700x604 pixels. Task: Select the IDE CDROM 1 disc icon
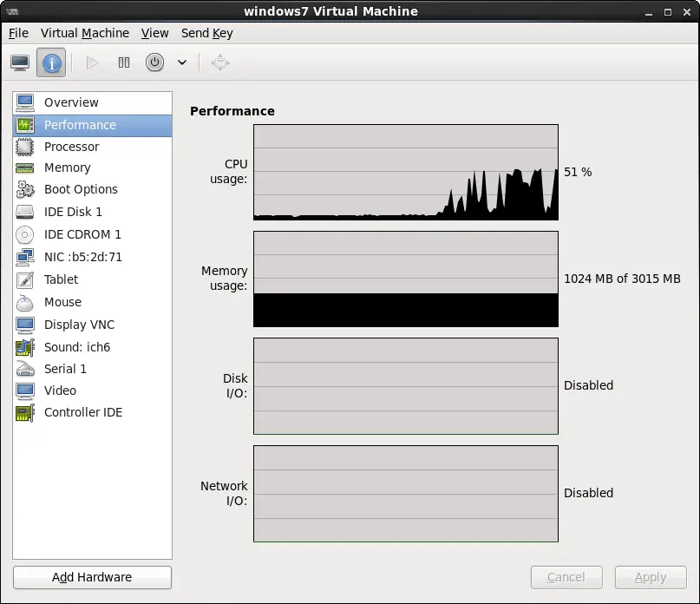25,234
